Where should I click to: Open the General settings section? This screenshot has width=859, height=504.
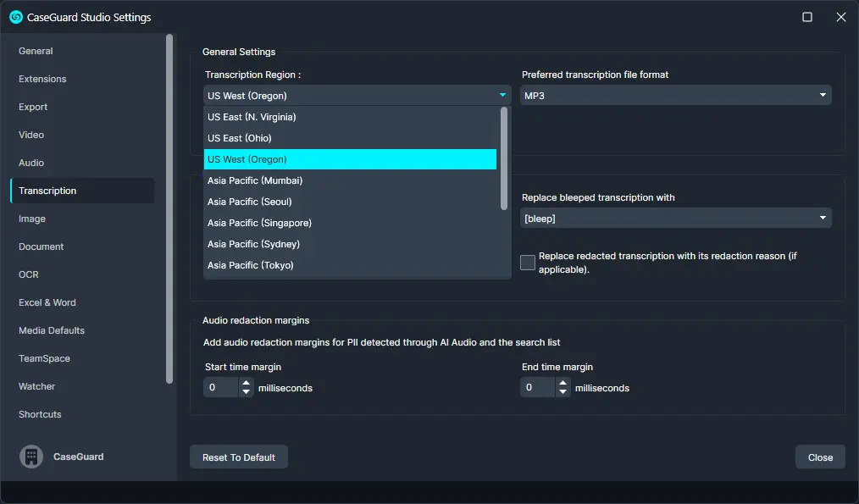pyautogui.click(x=82, y=51)
